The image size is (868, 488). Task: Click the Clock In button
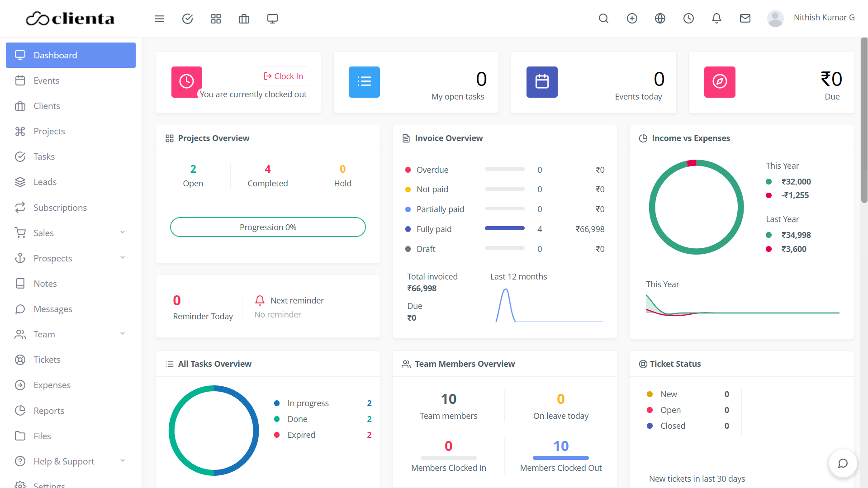coord(283,76)
